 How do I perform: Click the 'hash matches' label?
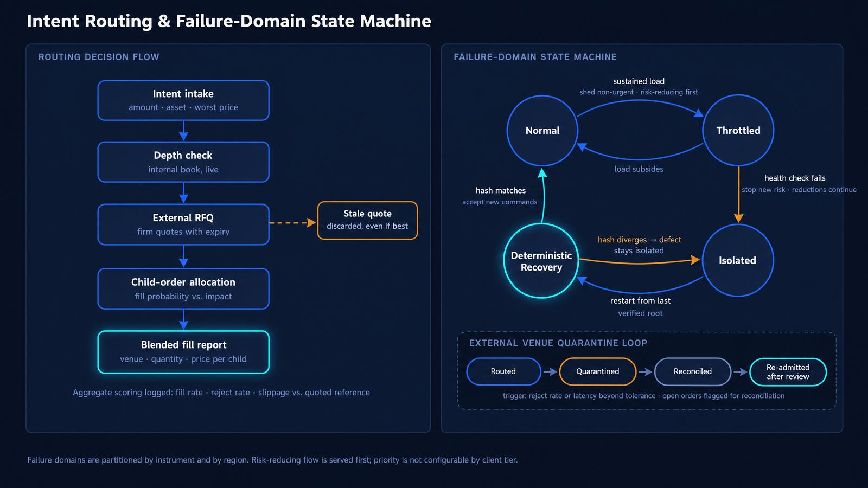tap(501, 190)
